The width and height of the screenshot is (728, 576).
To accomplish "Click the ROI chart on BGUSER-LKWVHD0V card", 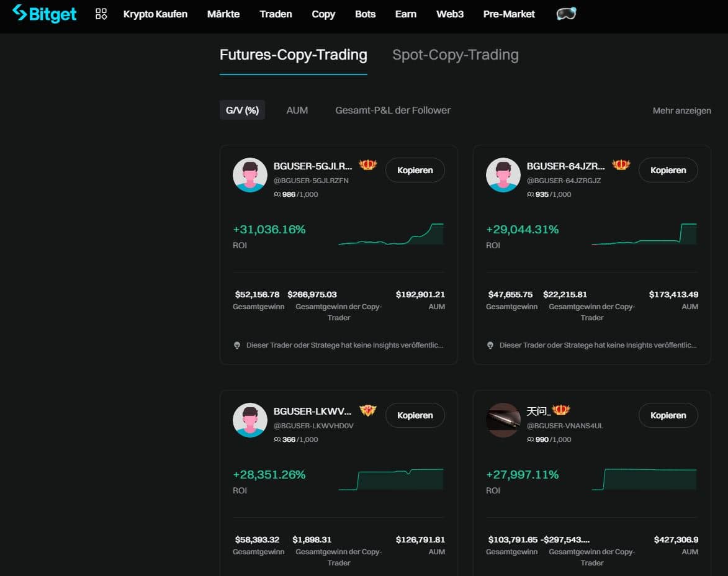I will coord(391,478).
